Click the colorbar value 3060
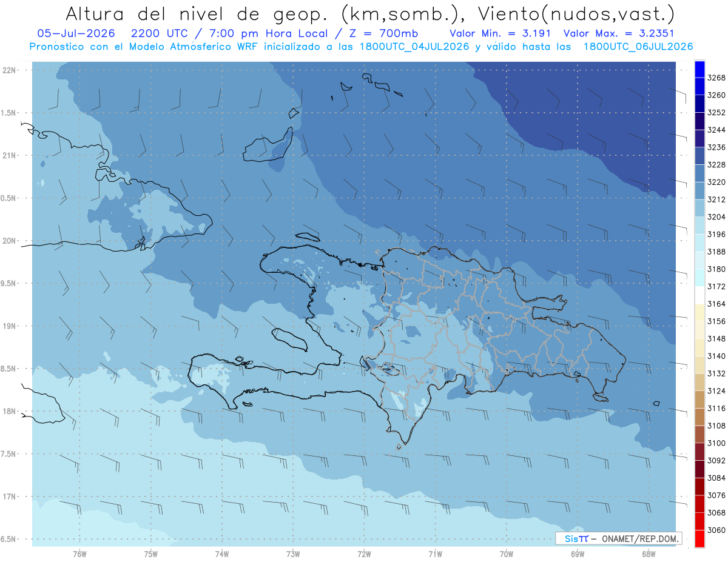Viewport: 728px width, 562px height. tap(716, 529)
